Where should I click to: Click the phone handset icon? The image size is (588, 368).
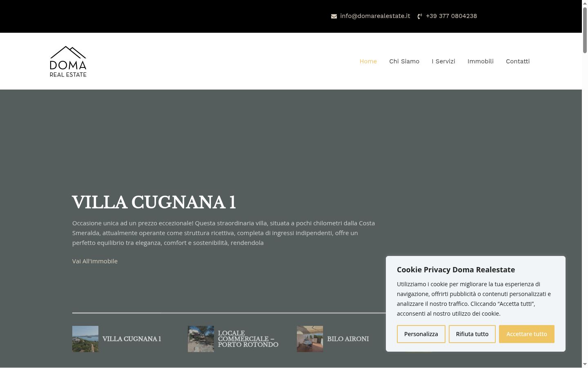click(420, 16)
